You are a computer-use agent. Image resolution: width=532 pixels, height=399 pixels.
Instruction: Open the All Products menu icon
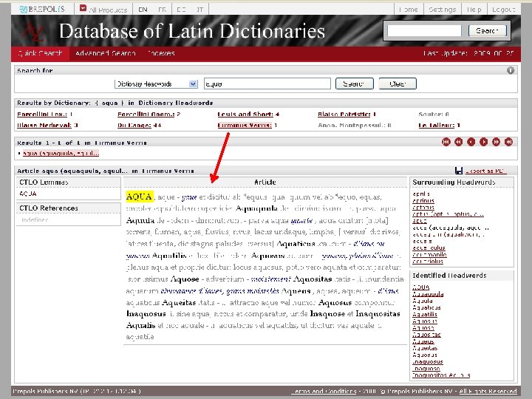[83, 8]
